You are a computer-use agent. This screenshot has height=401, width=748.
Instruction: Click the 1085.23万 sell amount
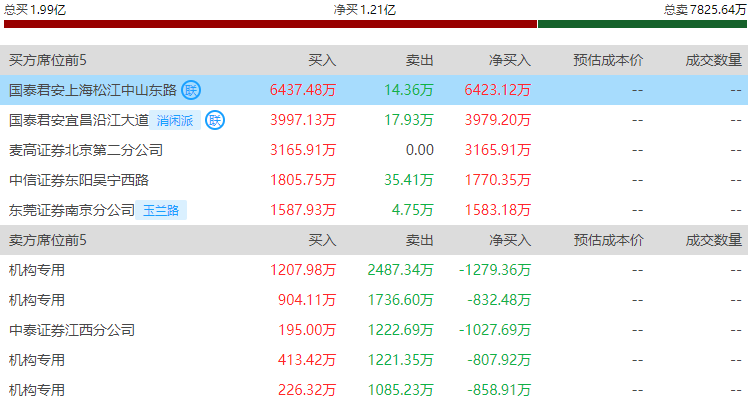coord(400,390)
